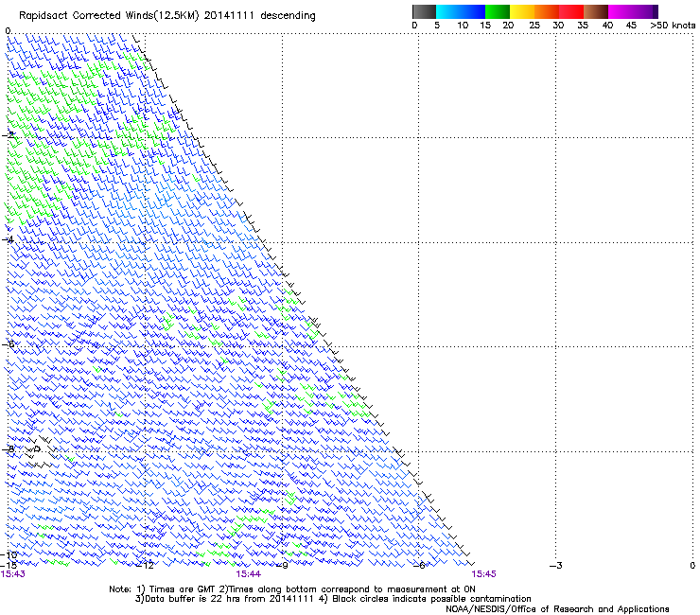Click the orange 25-30 knots color segment

pyautogui.click(x=547, y=11)
